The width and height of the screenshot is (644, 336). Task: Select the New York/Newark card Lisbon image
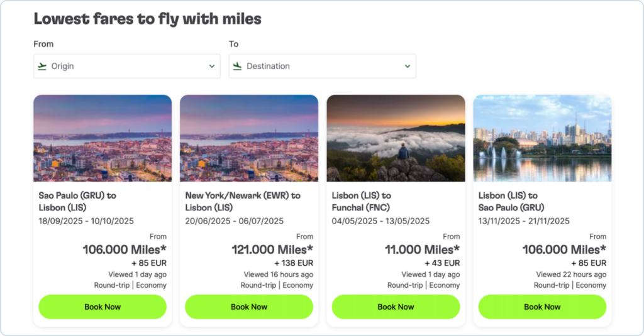click(x=249, y=138)
